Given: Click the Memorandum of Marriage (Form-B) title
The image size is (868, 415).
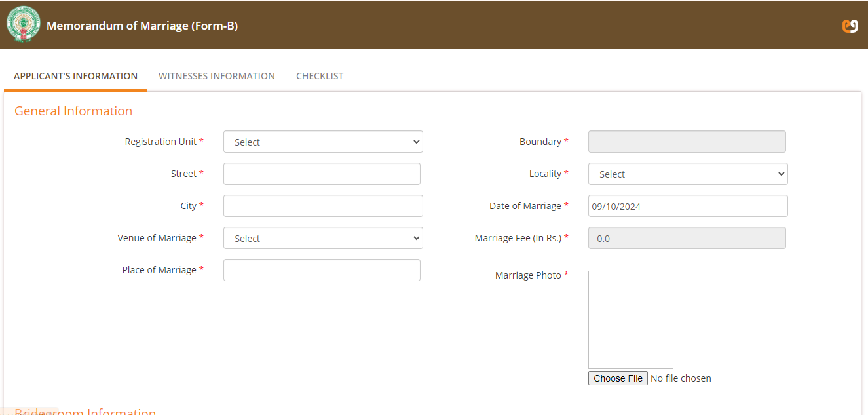Looking at the screenshot, I should point(142,26).
